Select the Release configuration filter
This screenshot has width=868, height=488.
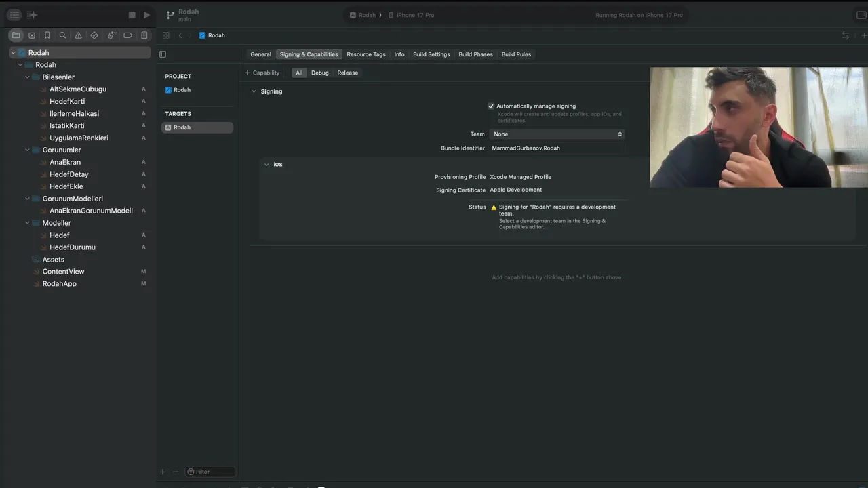348,73
